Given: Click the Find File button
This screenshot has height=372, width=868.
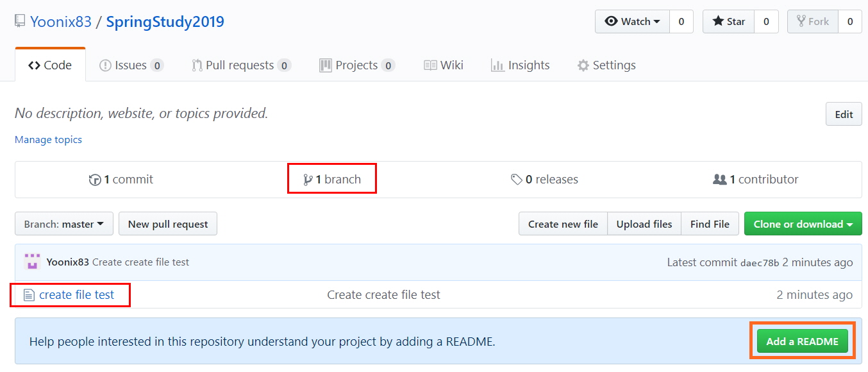Looking at the screenshot, I should coord(710,224).
